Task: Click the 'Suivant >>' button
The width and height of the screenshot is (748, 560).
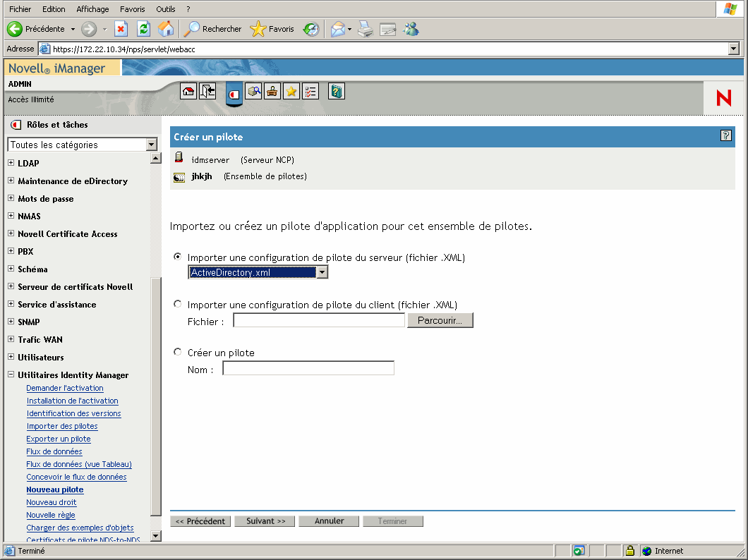Action: 264,521
